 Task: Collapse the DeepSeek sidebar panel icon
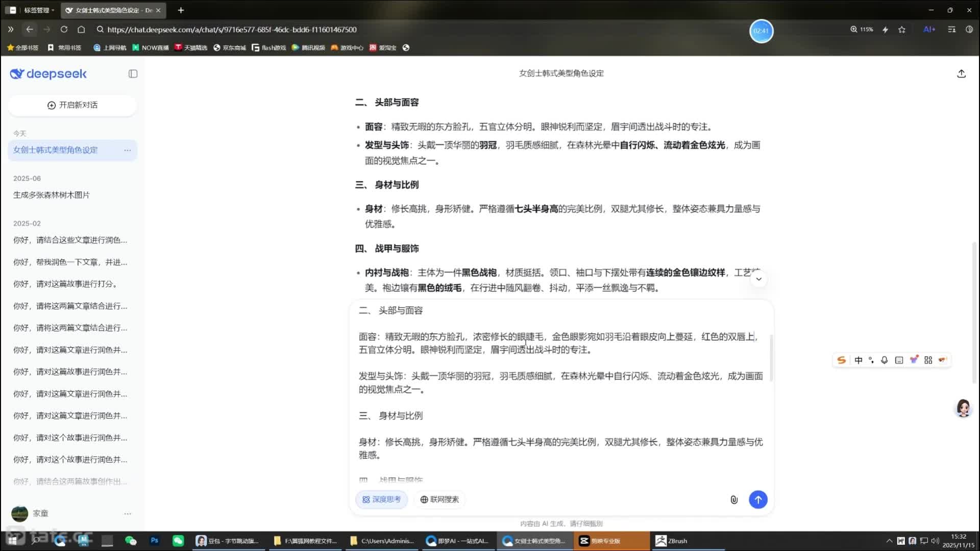tap(132, 73)
